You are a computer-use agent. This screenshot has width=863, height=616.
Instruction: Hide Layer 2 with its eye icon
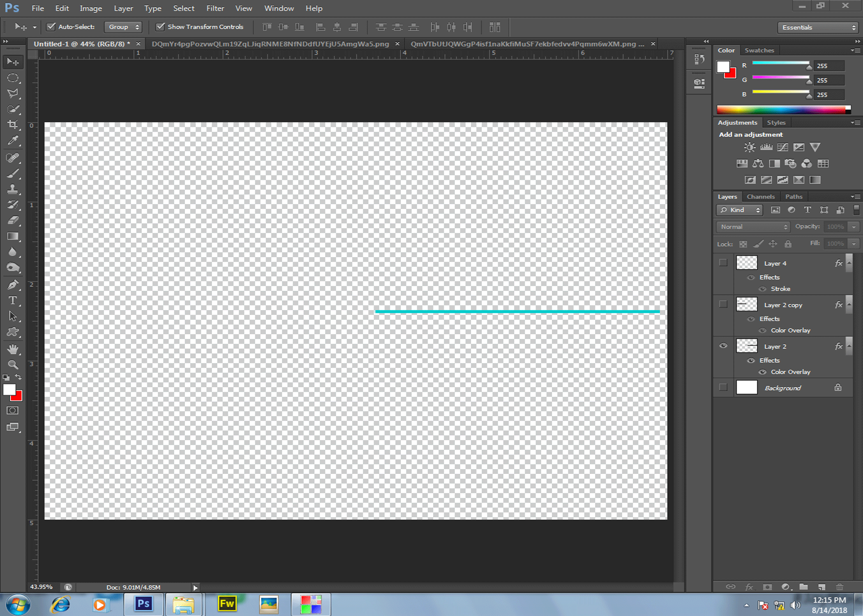point(723,346)
